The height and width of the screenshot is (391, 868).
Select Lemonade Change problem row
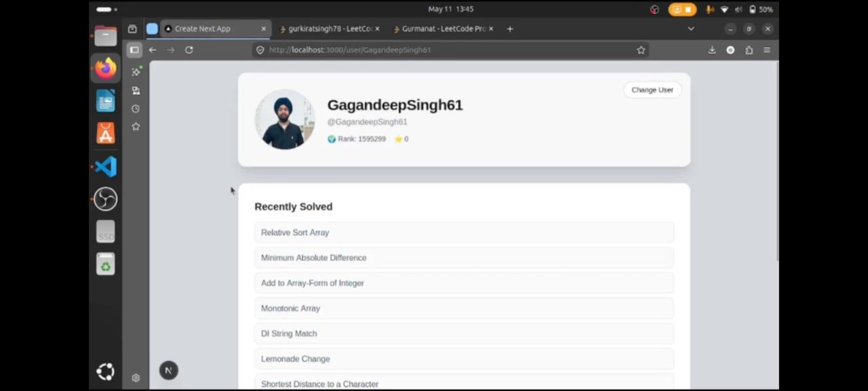click(x=464, y=358)
